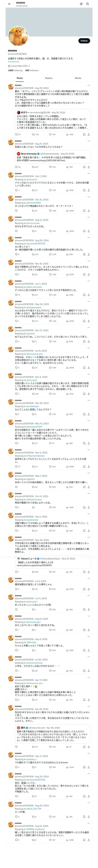View the 1,666 Following list
The image size is (98, 868).
coord(15,70)
